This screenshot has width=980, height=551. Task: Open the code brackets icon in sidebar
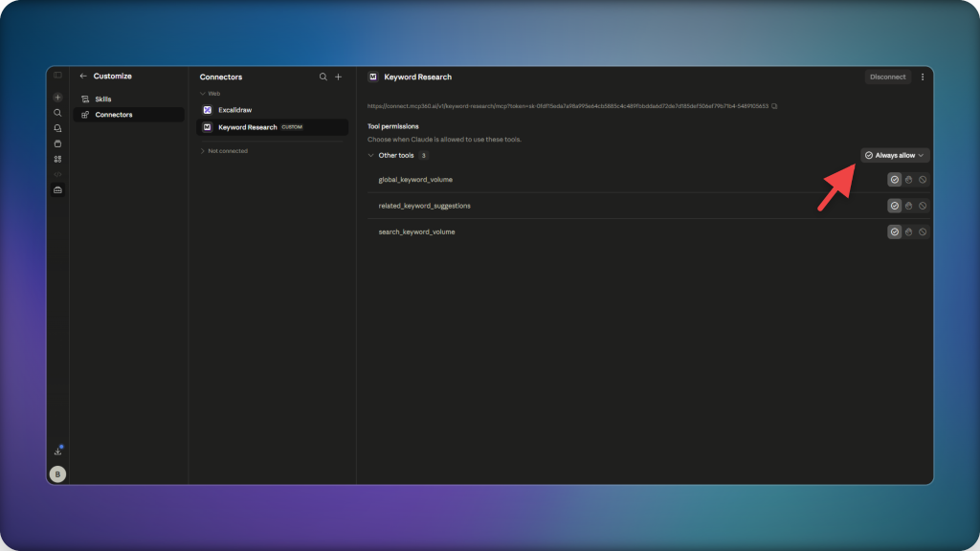pos(57,174)
